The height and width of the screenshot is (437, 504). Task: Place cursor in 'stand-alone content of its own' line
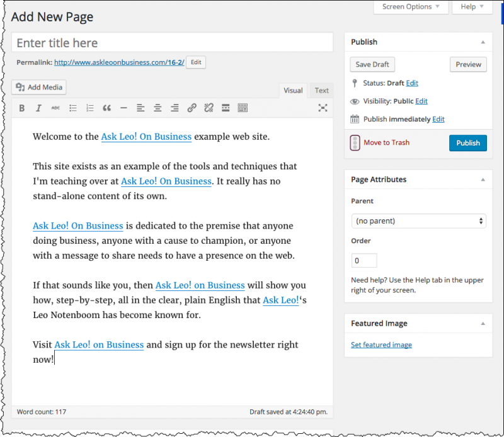click(100, 196)
